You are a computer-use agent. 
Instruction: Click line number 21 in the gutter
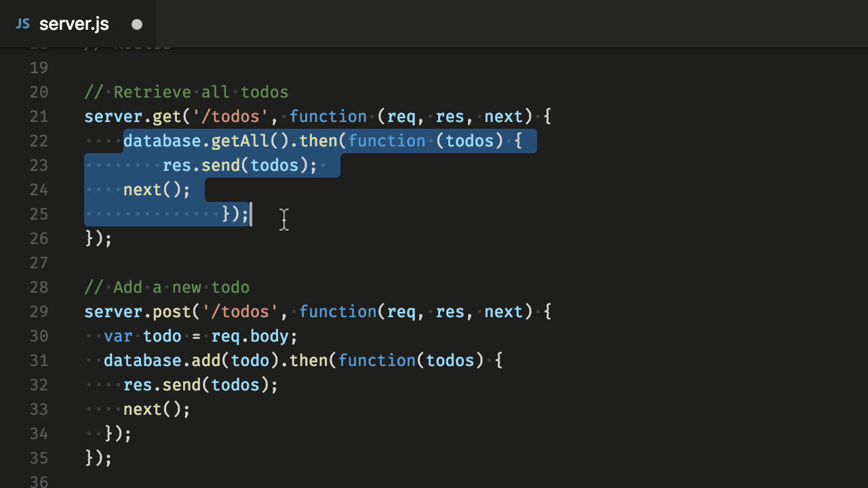coord(39,117)
